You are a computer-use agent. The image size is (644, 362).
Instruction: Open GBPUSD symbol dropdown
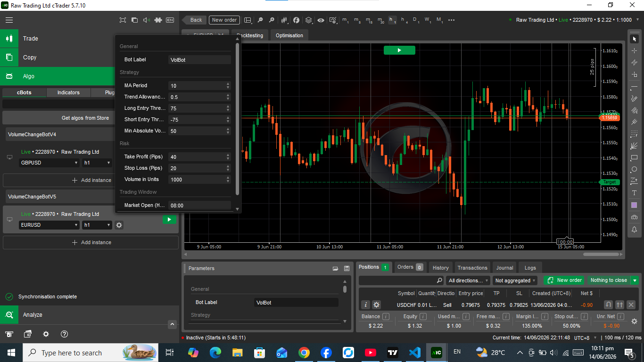tap(50, 163)
